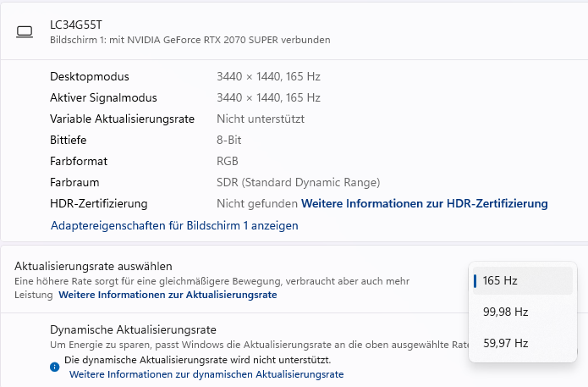This screenshot has height=387, width=588.
Task: Click the Desktopmodus label
Action: 91,76
